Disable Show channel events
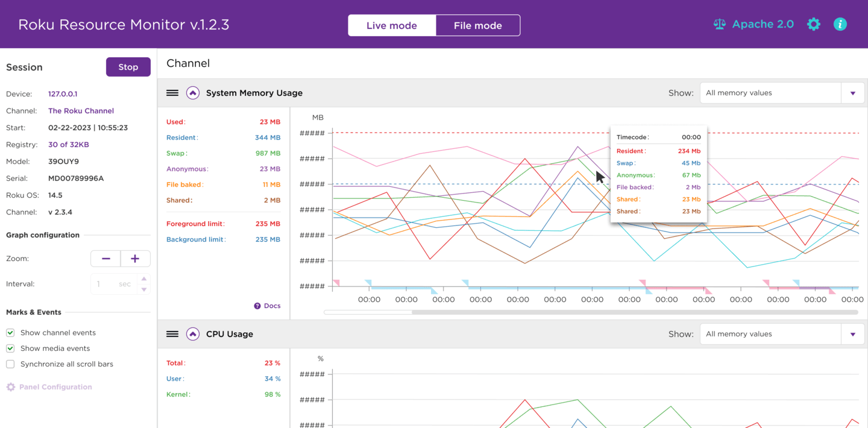The width and height of the screenshot is (868, 428). pos(10,332)
